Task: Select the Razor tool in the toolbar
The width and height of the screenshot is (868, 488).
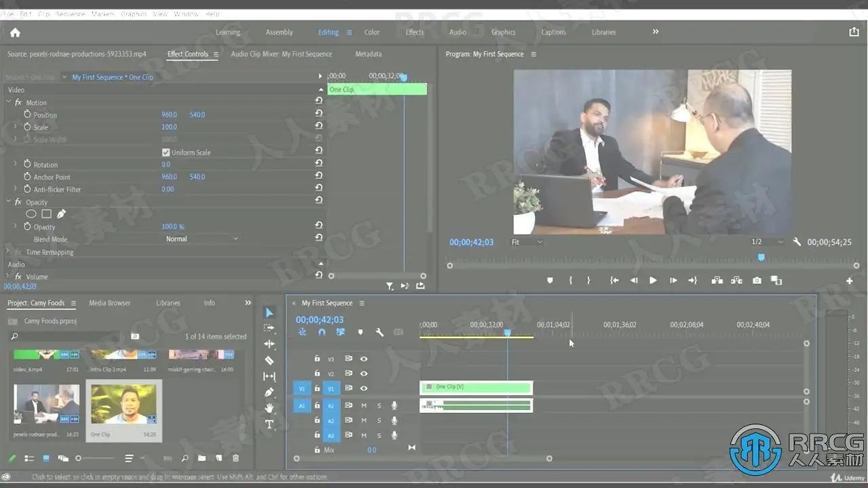Action: tap(269, 361)
